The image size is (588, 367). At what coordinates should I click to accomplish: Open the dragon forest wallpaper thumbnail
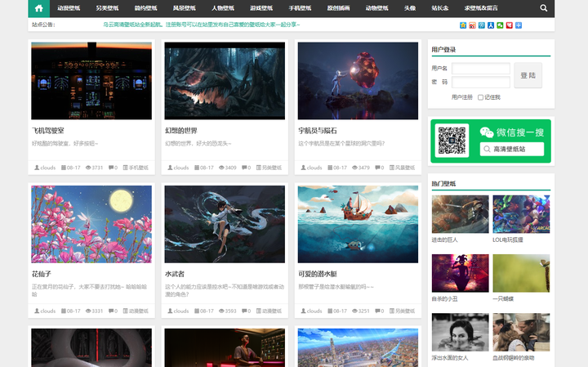[225, 81]
